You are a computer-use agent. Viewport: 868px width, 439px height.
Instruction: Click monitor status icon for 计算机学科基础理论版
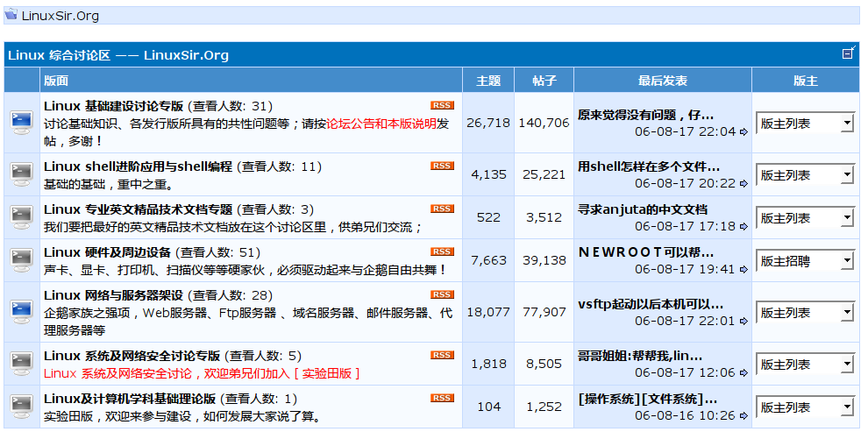[x=22, y=407]
